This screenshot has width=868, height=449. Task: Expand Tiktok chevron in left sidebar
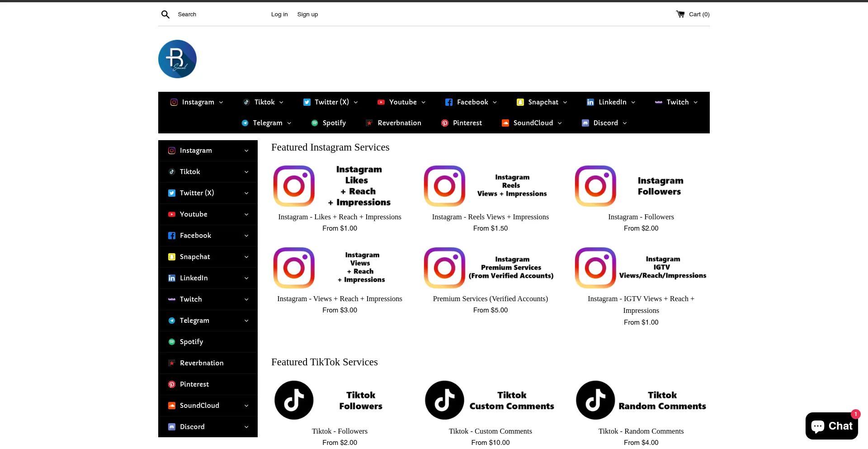tap(246, 172)
